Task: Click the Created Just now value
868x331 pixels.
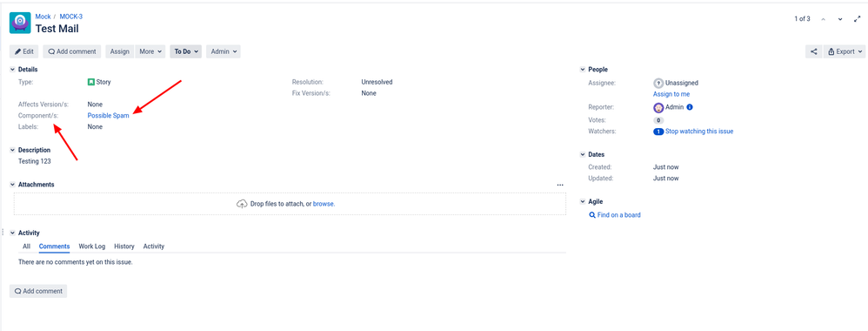Action: 665,167
